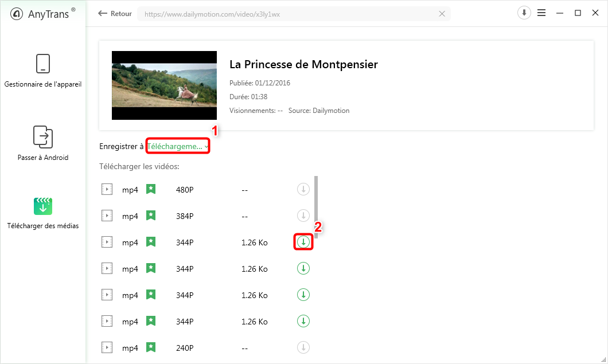Image resolution: width=608 pixels, height=364 pixels.
Task: Click La Princesse de Montpensier thumbnail
Action: click(164, 85)
